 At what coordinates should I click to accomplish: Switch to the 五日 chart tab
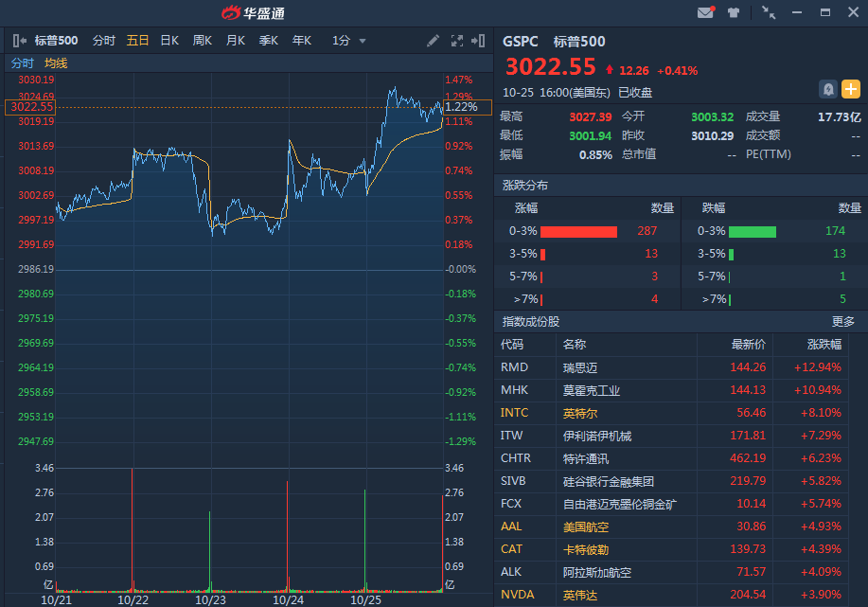pos(138,41)
